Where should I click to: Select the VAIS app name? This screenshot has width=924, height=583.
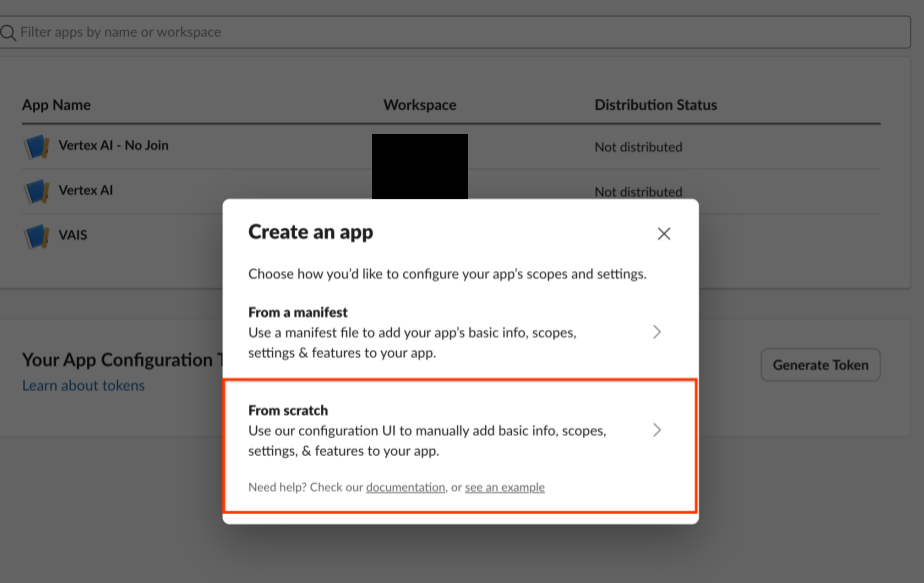[72, 235]
